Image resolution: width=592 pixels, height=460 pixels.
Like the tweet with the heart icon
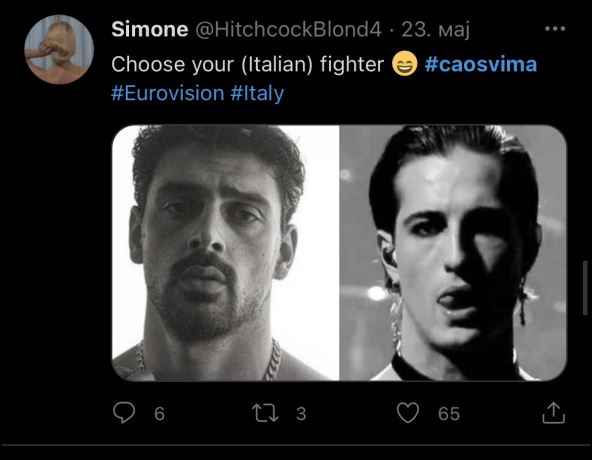point(408,412)
